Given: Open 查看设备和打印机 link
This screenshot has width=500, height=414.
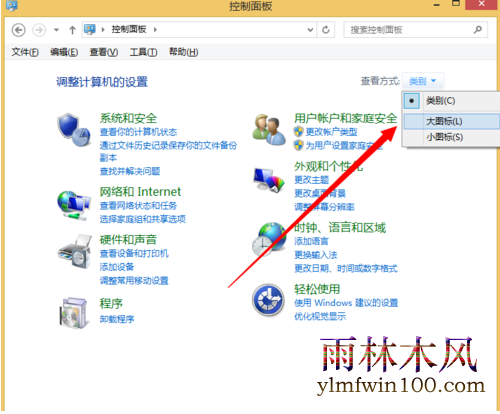Looking at the screenshot, I should (x=134, y=253).
